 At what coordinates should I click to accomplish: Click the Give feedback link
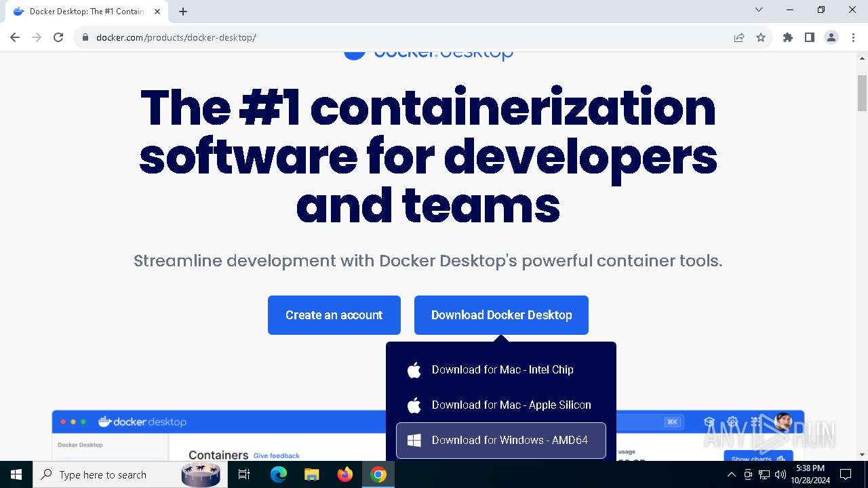point(276,455)
